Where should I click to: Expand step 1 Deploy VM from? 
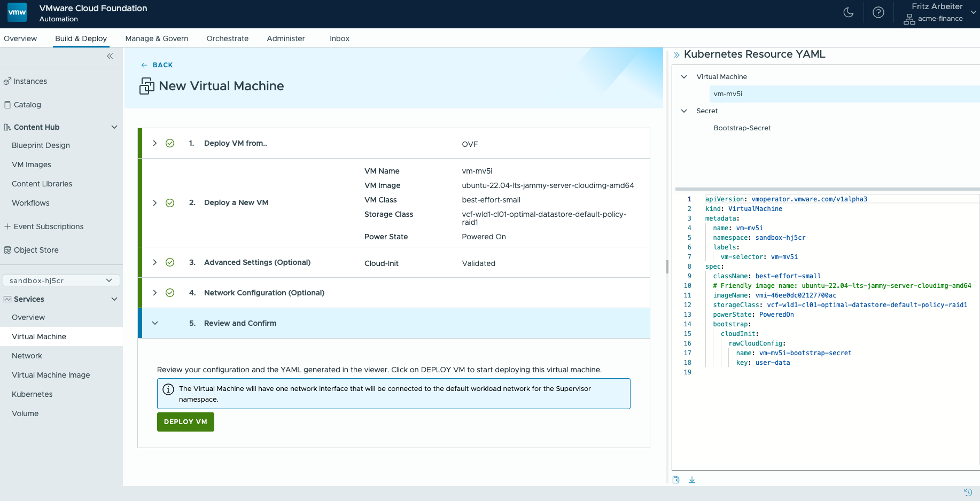pyautogui.click(x=154, y=143)
